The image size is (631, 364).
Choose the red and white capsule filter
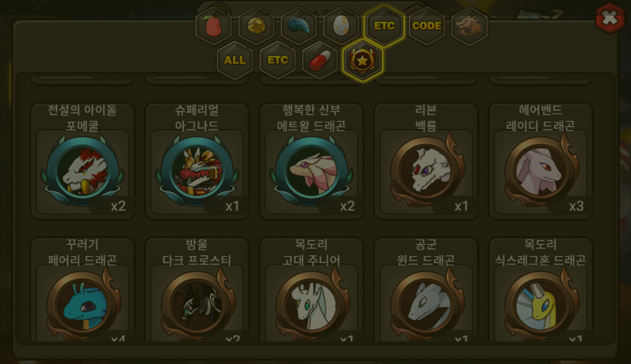(x=320, y=60)
